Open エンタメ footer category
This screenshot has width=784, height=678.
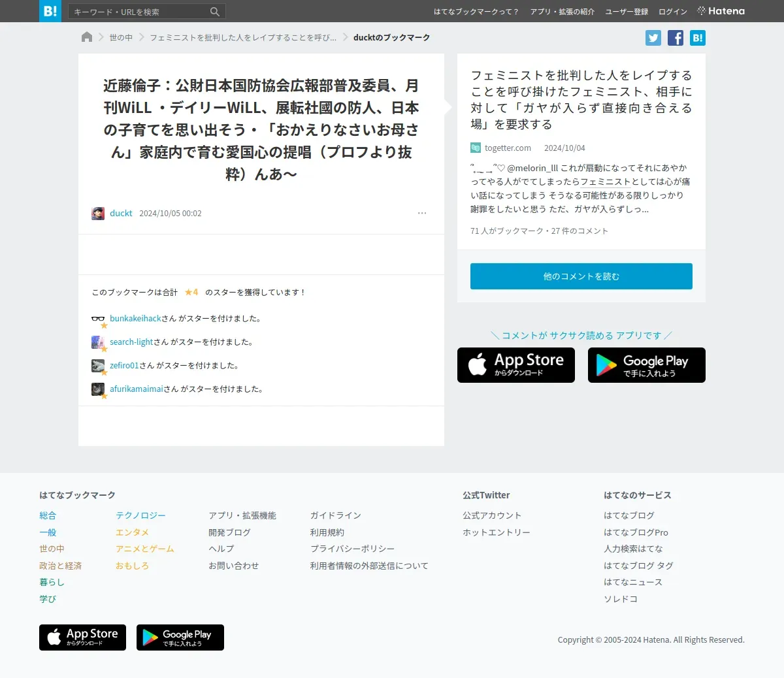[x=132, y=533]
